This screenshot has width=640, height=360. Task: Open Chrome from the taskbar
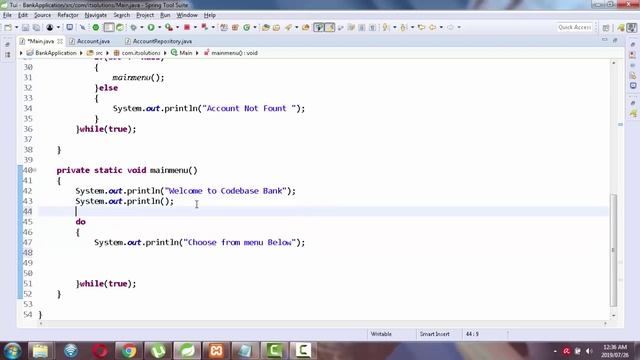[129, 351]
